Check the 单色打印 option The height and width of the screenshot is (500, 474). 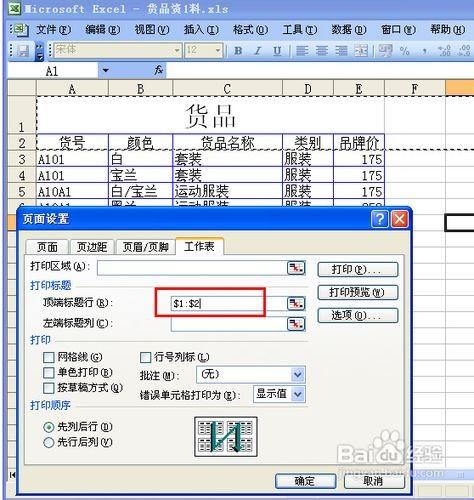[x=49, y=373]
